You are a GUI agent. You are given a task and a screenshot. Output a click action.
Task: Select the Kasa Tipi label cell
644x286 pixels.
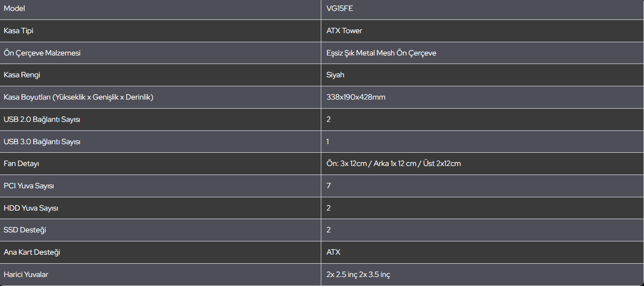(160, 31)
